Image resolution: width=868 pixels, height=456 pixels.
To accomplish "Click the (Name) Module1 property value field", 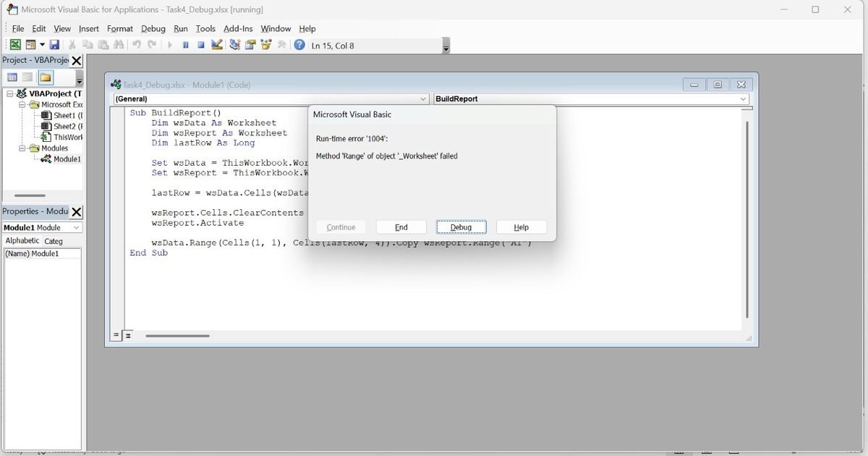I will pos(55,254).
